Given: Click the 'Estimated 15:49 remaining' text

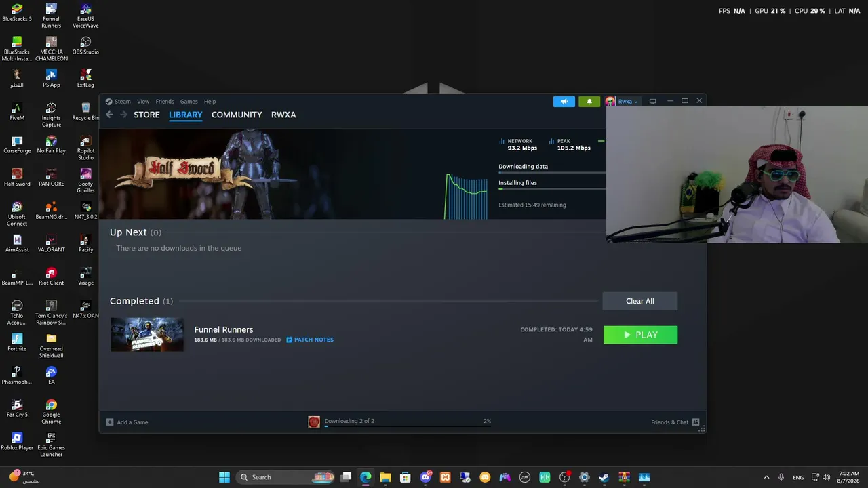Looking at the screenshot, I should 532,205.
